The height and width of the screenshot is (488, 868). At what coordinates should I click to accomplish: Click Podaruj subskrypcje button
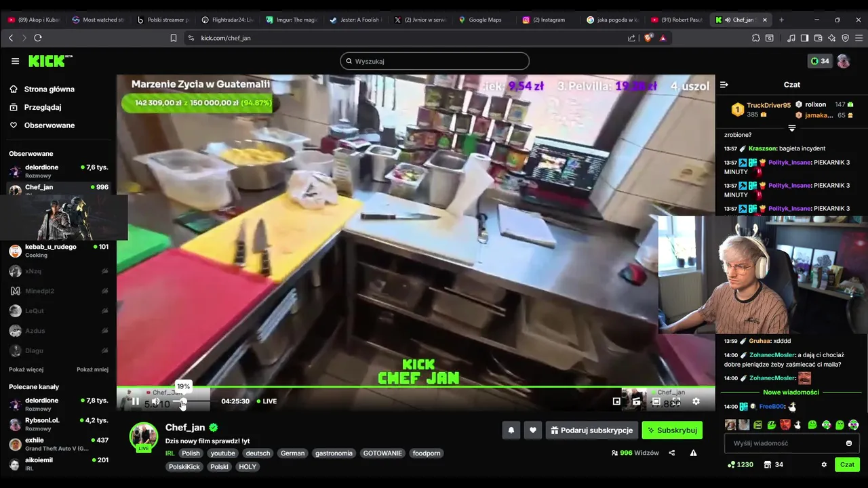(592, 430)
